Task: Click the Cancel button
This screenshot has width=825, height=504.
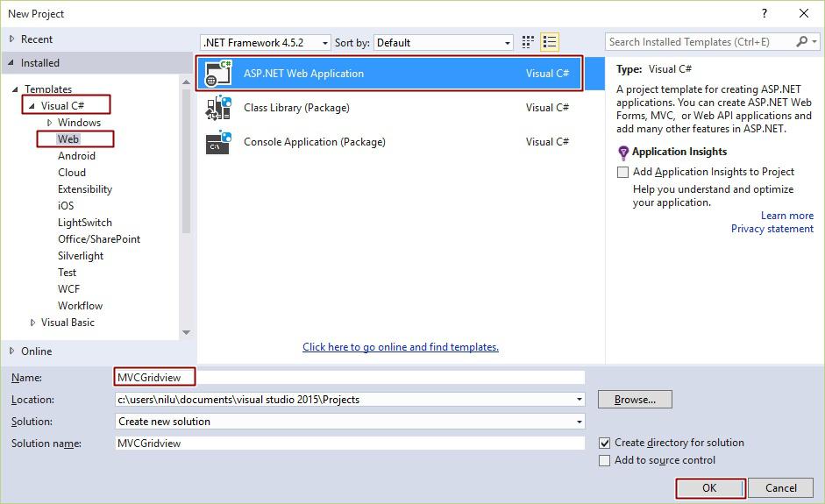Action: coord(781,488)
